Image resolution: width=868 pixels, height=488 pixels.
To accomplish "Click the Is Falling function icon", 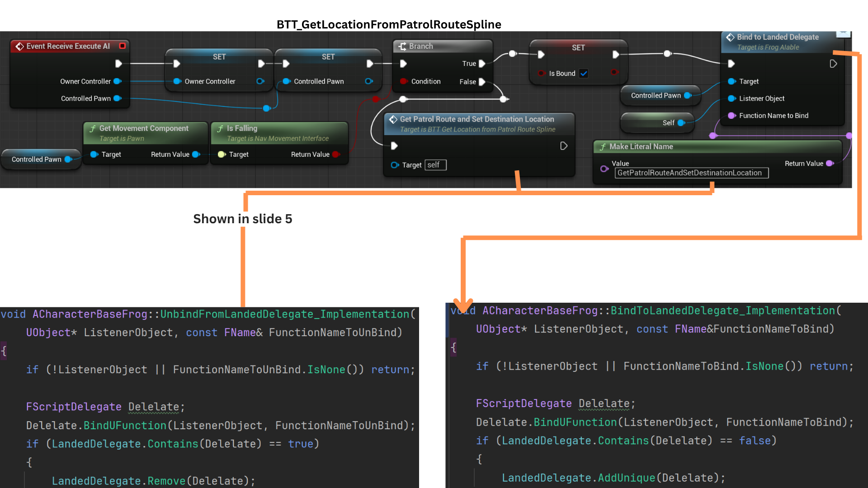I will [220, 129].
